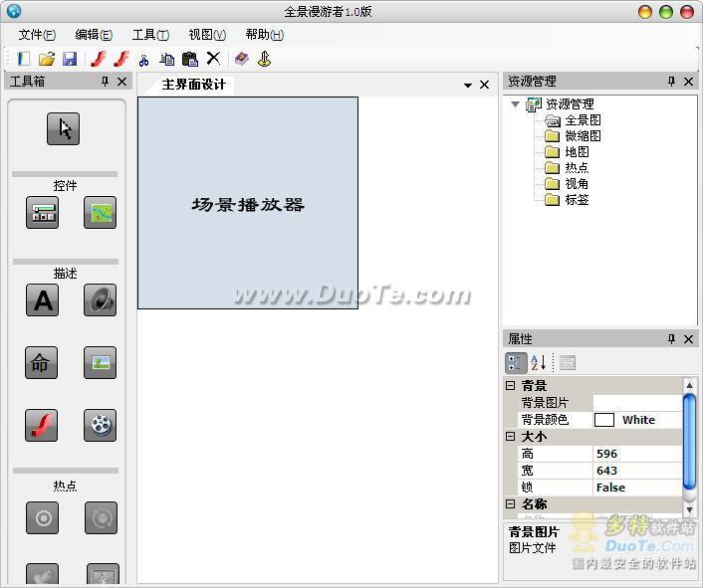Click the second red Flash toolbar icon
The width and height of the screenshot is (703, 588).
[x=121, y=59]
